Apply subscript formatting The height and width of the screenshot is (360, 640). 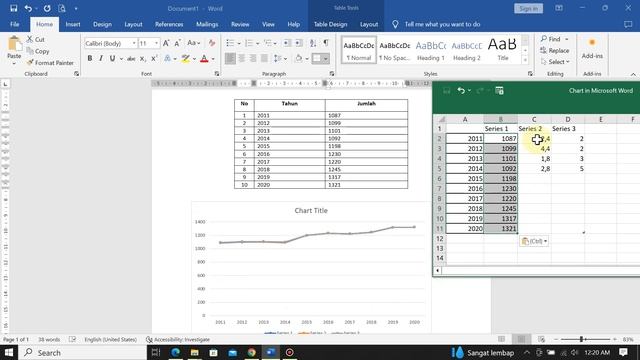pyautogui.click(x=142, y=59)
